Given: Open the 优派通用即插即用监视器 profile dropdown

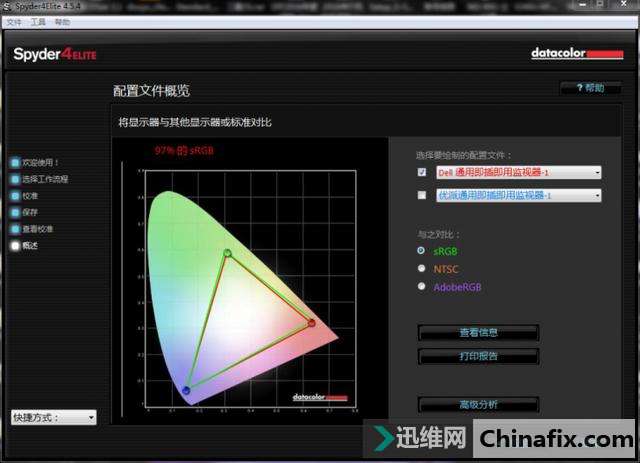Looking at the screenshot, I should 518,196.
